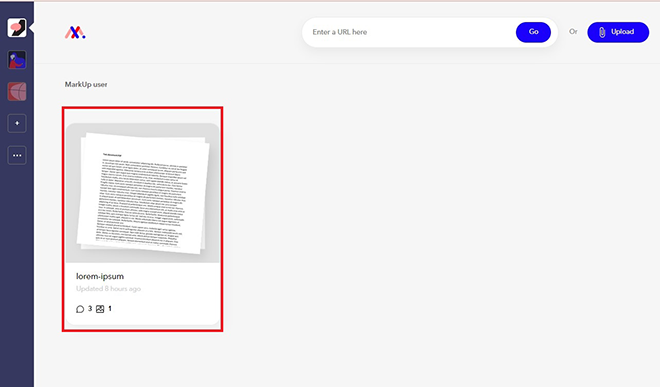Select the first workspace avatar with pink shape
This screenshot has width=660, height=387.
(17, 28)
